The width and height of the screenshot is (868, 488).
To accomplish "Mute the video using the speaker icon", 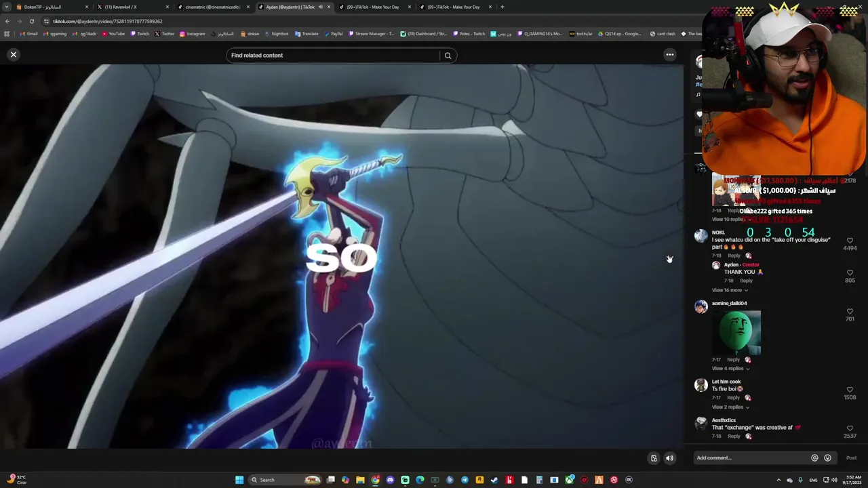I will tap(669, 458).
